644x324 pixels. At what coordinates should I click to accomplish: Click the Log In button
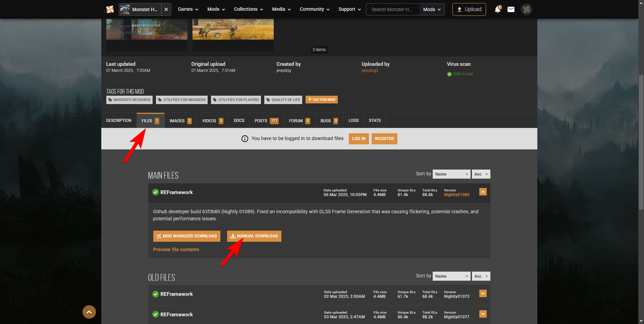pos(359,139)
